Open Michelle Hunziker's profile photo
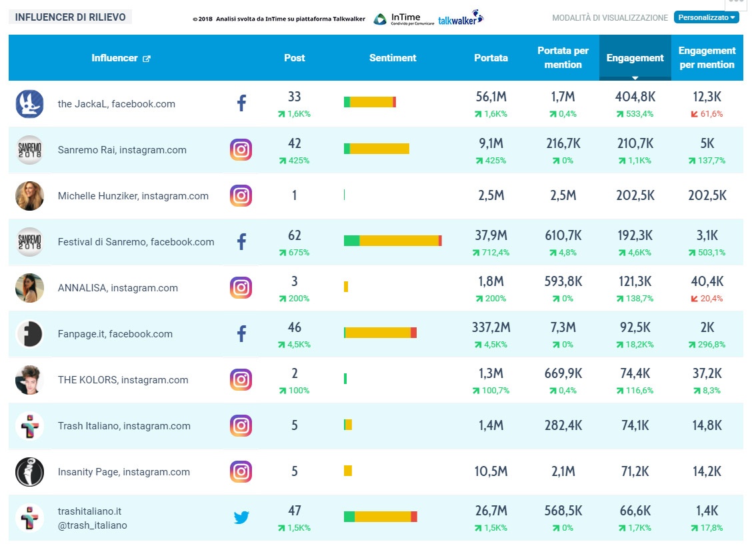This screenshot has height=556, width=756. tap(30, 196)
